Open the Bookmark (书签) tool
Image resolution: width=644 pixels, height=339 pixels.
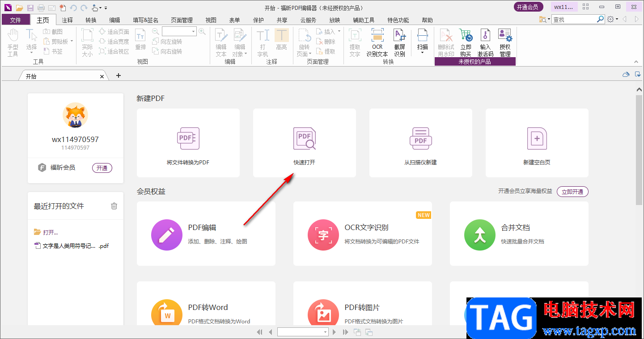point(53,51)
